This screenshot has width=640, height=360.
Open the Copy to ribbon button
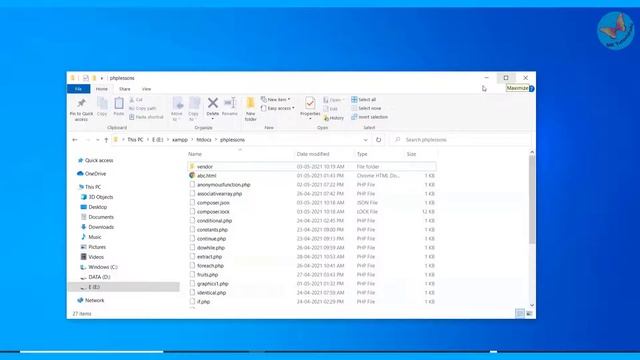(194, 109)
